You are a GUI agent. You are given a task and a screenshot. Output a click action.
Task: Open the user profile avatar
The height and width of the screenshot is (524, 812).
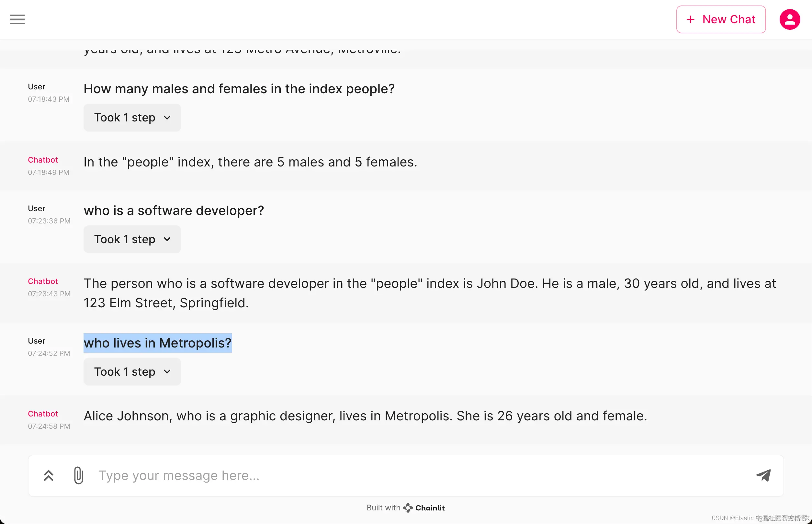click(x=790, y=19)
